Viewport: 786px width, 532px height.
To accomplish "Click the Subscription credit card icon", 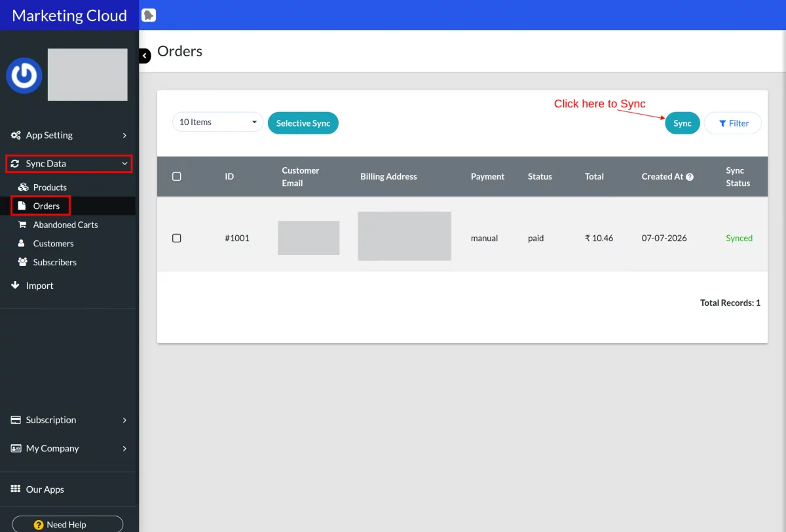I will pyautogui.click(x=16, y=420).
